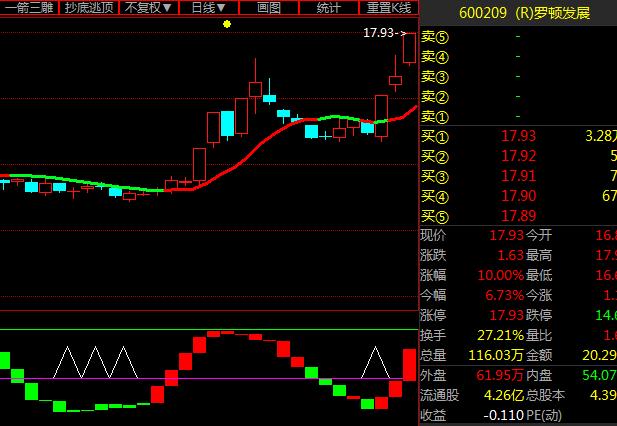The image size is (617, 426).
Task: Click the 涨幅 value 10.00%
Action: tap(500, 275)
